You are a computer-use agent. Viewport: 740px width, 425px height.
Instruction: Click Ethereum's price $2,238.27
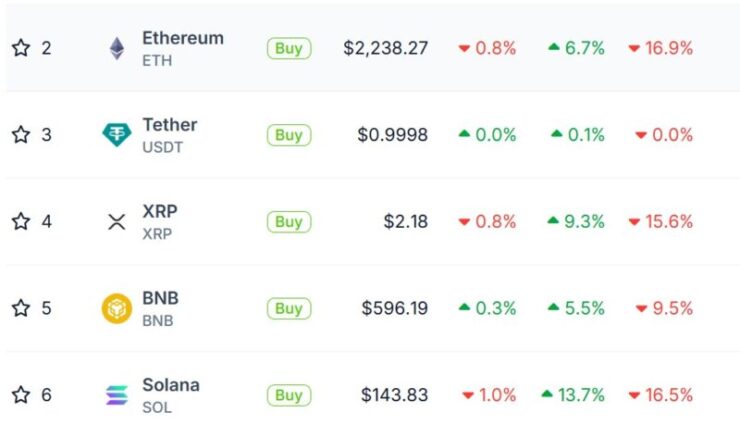pyautogui.click(x=386, y=48)
